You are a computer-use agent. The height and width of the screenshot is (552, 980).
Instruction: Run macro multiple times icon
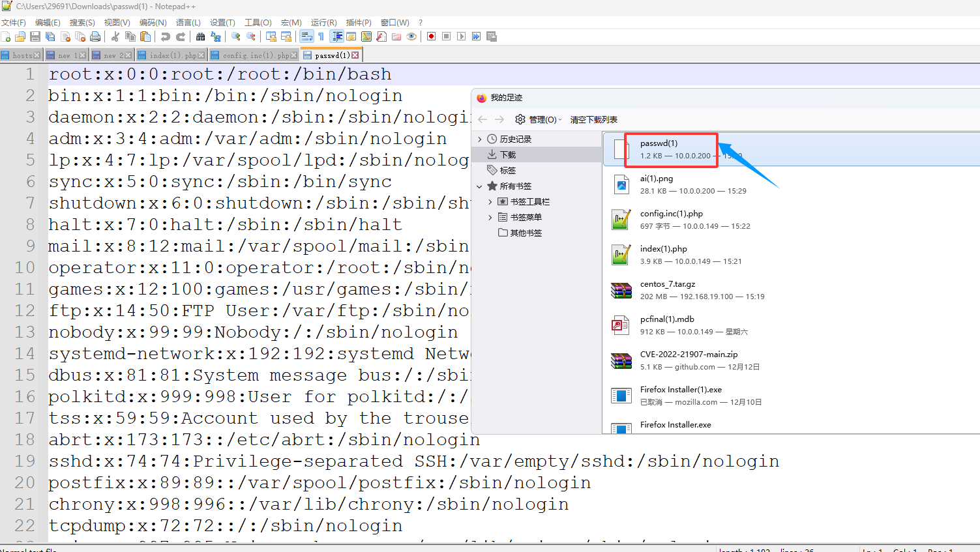pos(477,36)
